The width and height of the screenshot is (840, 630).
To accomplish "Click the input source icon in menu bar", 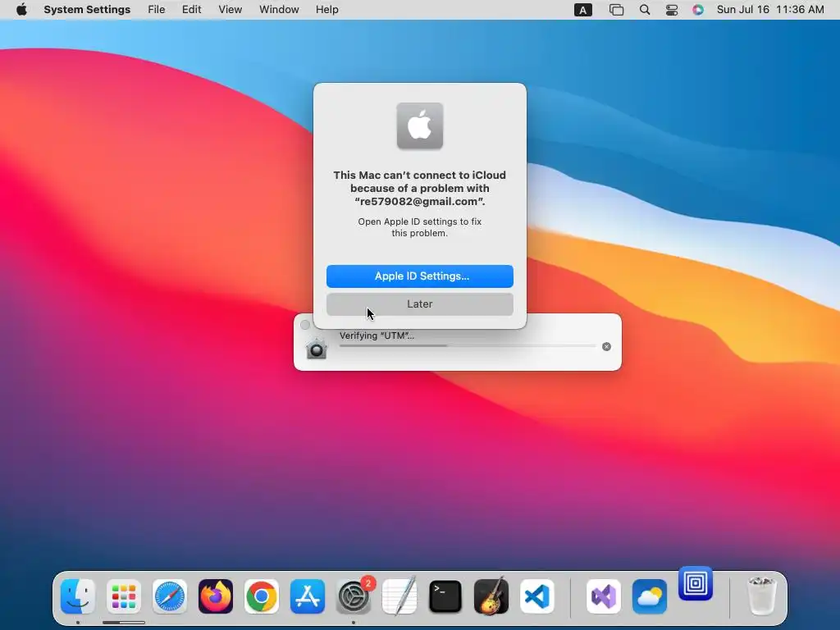I will (583, 10).
